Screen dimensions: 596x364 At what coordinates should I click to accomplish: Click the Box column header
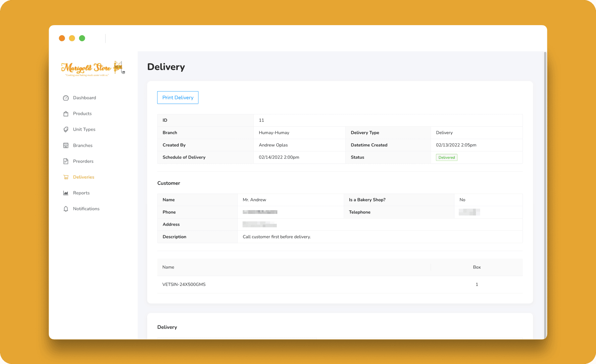coord(477,267)
